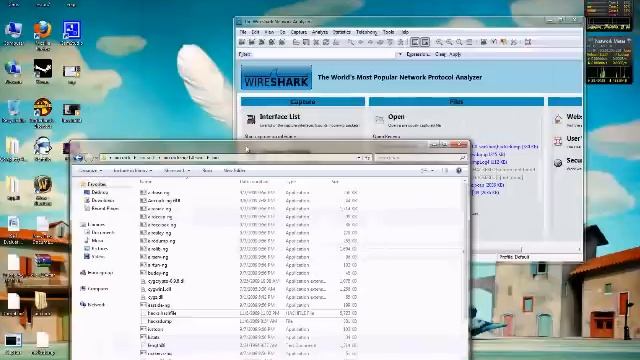The height and width of the screenshot is (360, 640).
Task: Open the Share with dropdown in Explorer
Action: point(177,171)
